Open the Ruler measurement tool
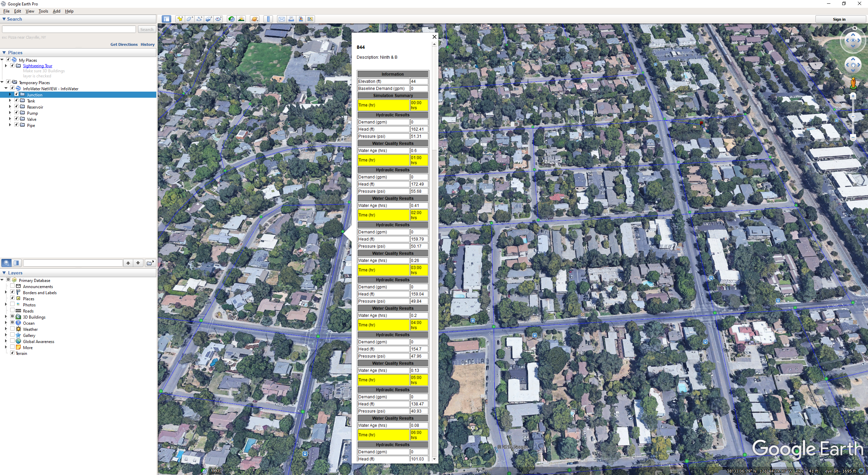 (x=268, y=19)
